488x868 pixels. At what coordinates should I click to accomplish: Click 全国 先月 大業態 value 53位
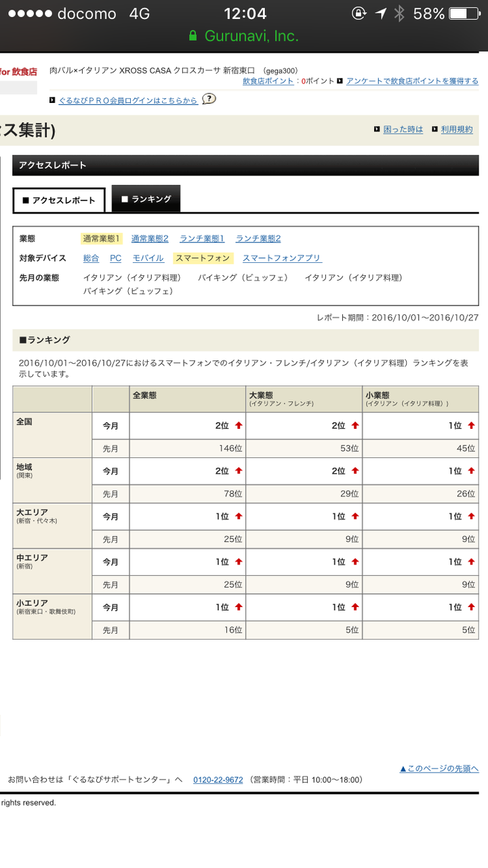pos(348,449)
